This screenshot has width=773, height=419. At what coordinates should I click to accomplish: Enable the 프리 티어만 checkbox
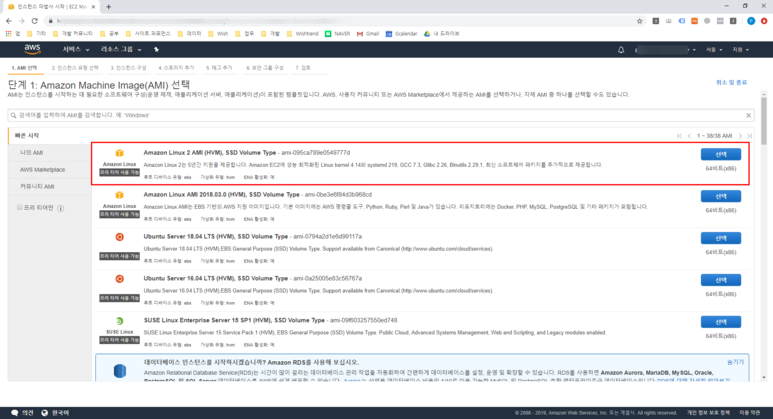pos(20,208)
